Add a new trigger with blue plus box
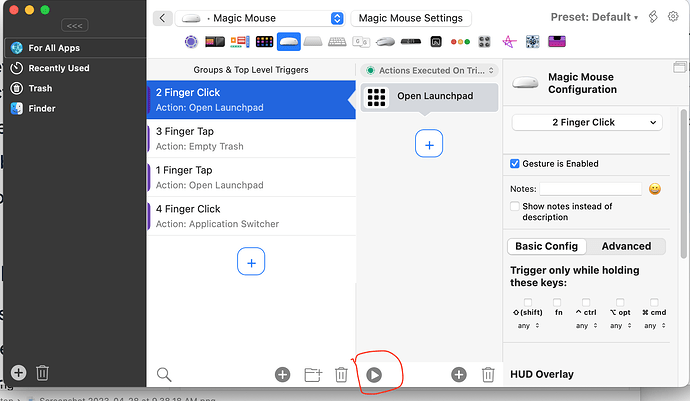The image size is (690, 401). tap(251, 261)
